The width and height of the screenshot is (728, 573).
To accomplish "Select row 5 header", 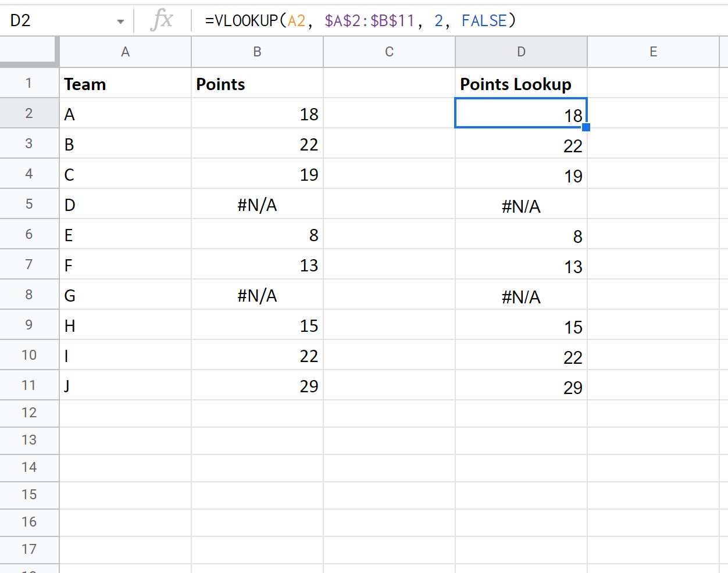I will coord(29,204).
